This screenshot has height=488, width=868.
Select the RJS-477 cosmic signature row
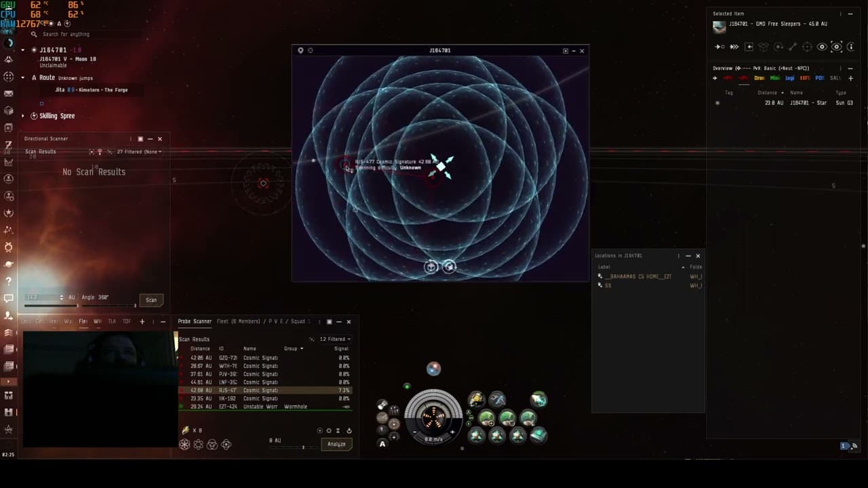(x=264, y=390)
